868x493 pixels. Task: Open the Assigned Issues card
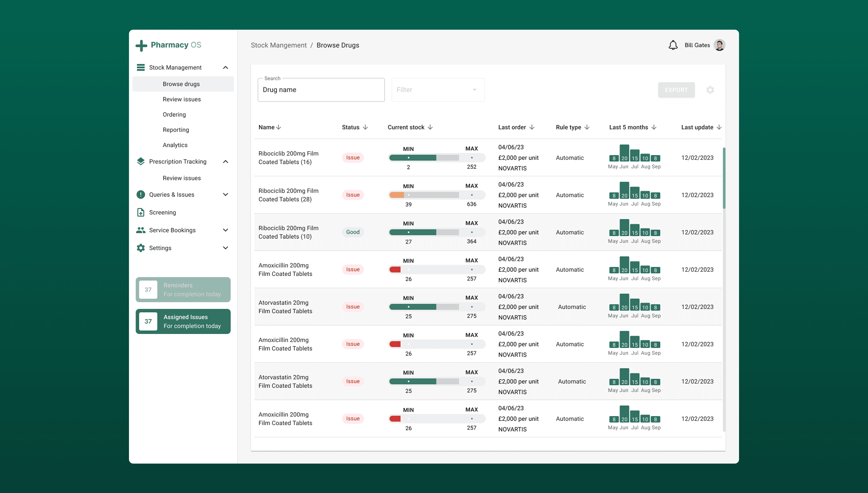(183, 321)
